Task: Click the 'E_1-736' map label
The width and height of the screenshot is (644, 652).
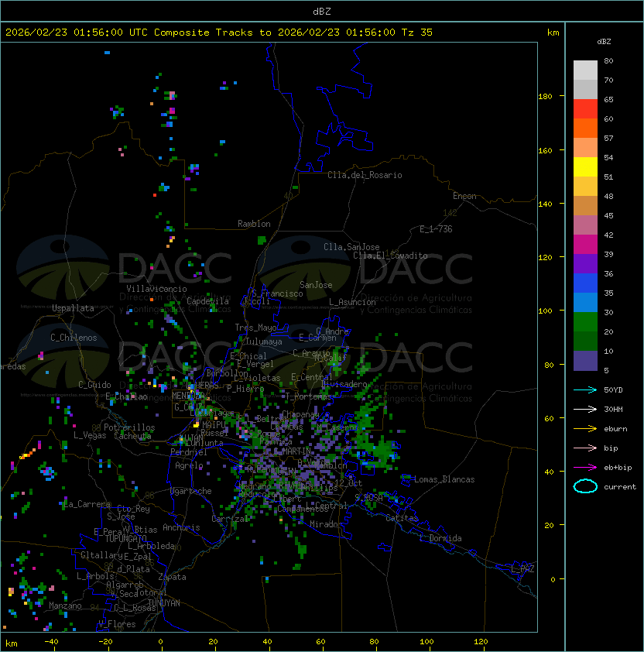Action: pyautogui.click(x=436, y=229)
